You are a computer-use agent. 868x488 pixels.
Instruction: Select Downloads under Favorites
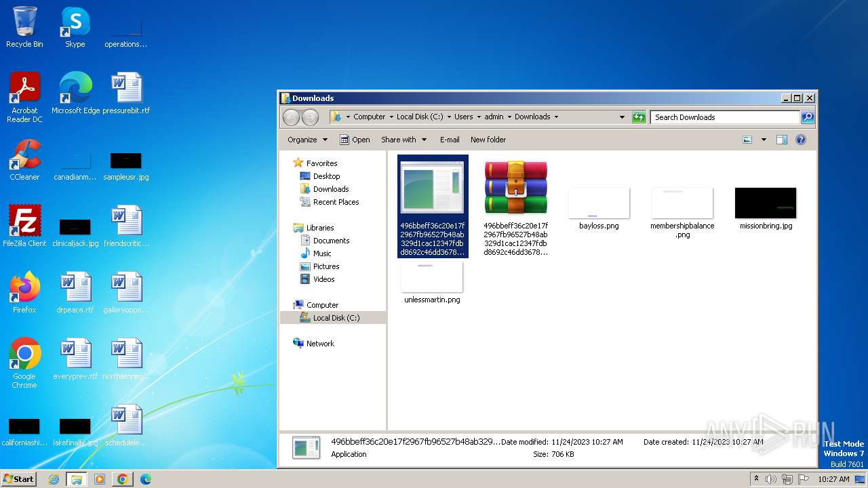tap(331, 189)
